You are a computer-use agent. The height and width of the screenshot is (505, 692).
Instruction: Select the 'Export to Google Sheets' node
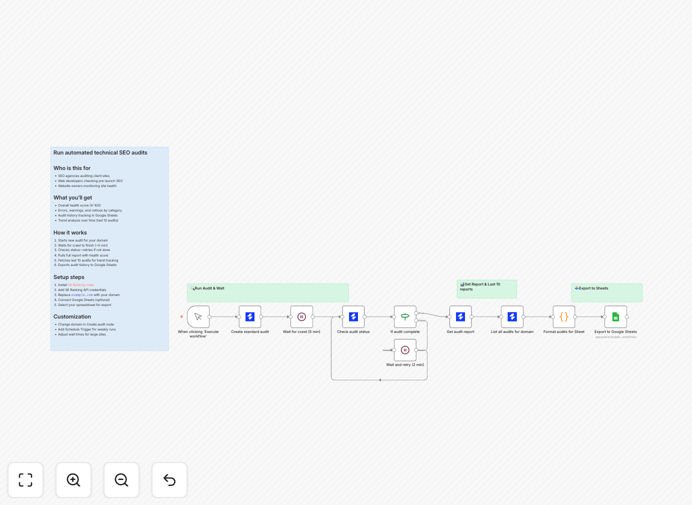(x=615, y=317)
